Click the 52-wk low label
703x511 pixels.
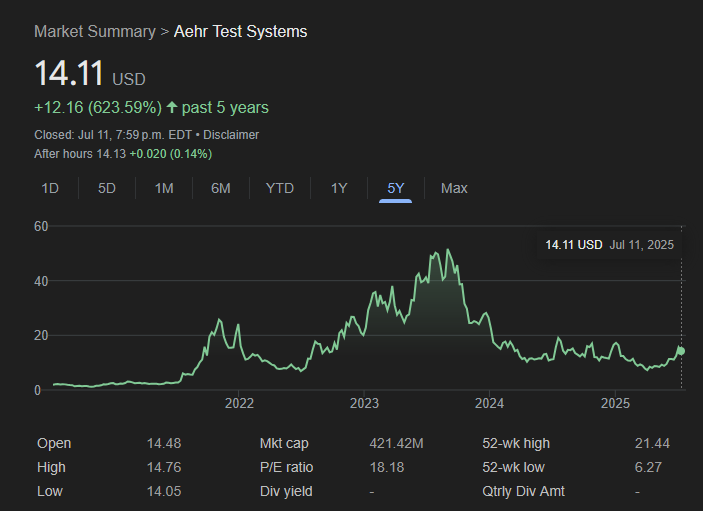(513, 468)
